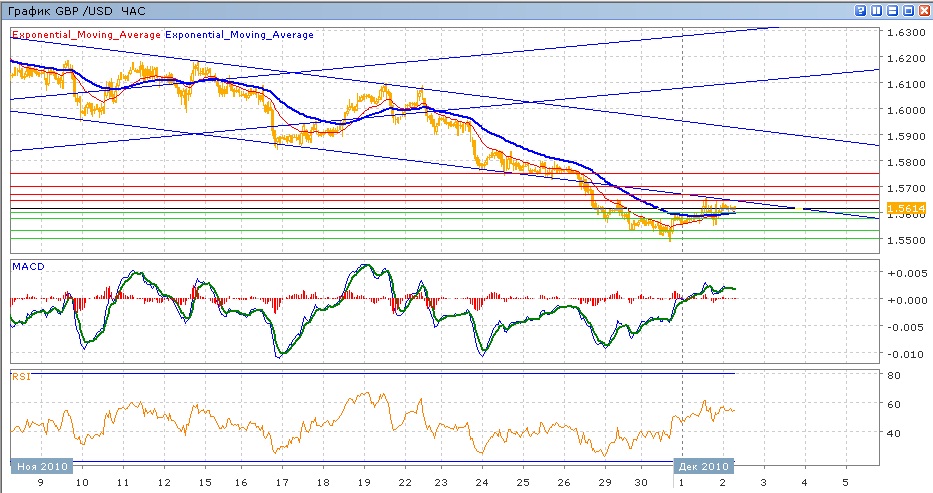
Task: Click the 80 level on RSI scale
Action: pos(894,375)
